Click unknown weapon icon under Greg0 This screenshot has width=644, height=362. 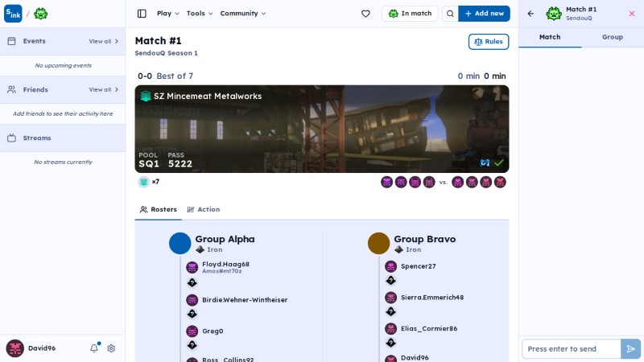[192, 345]
